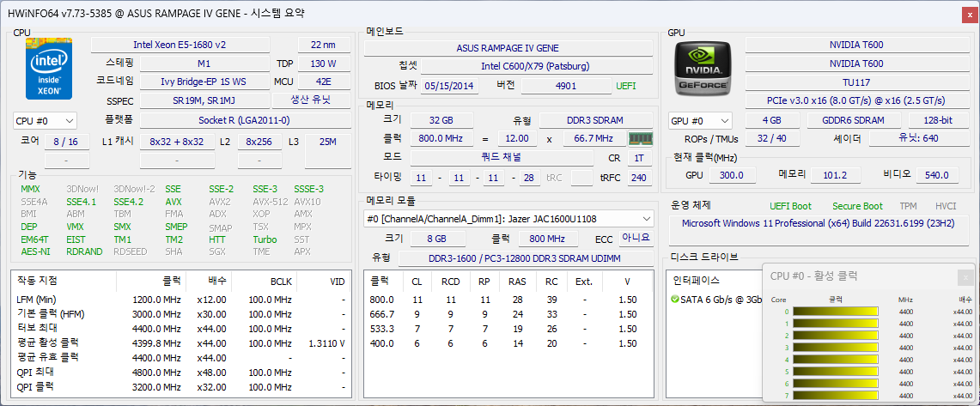Click the Intel C600/X79 (Patsburg) chipset field
The height and width of the screenshot is (406, 980).
click(x=535, y=66)
